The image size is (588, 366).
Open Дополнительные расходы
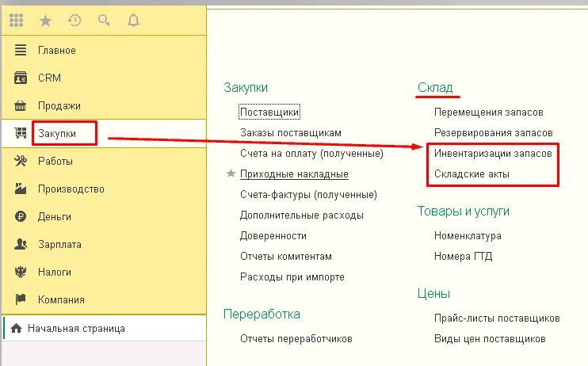click(301, 215)
